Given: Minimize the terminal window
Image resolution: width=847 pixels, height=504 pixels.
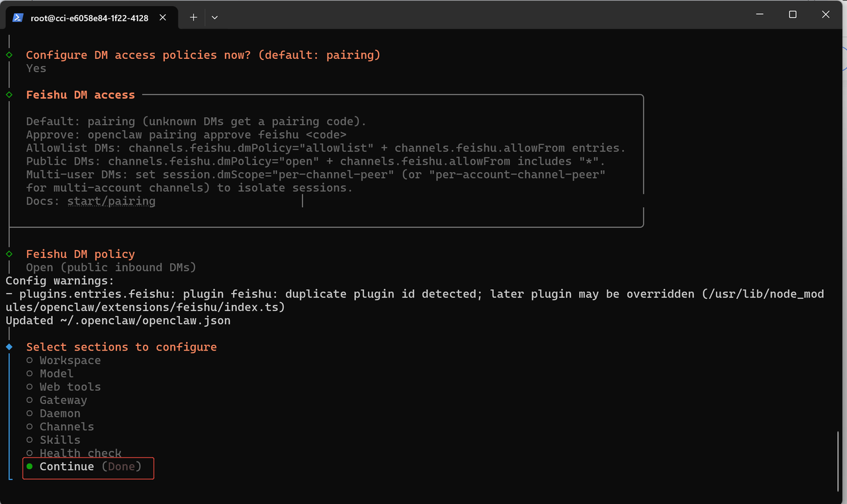Looking at the screenshot, I should pyautogui.click(x=759, y=15).
